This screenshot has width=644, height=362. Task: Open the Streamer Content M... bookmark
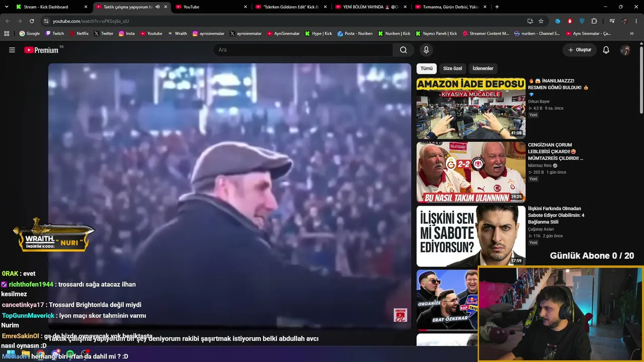point(486,34)
